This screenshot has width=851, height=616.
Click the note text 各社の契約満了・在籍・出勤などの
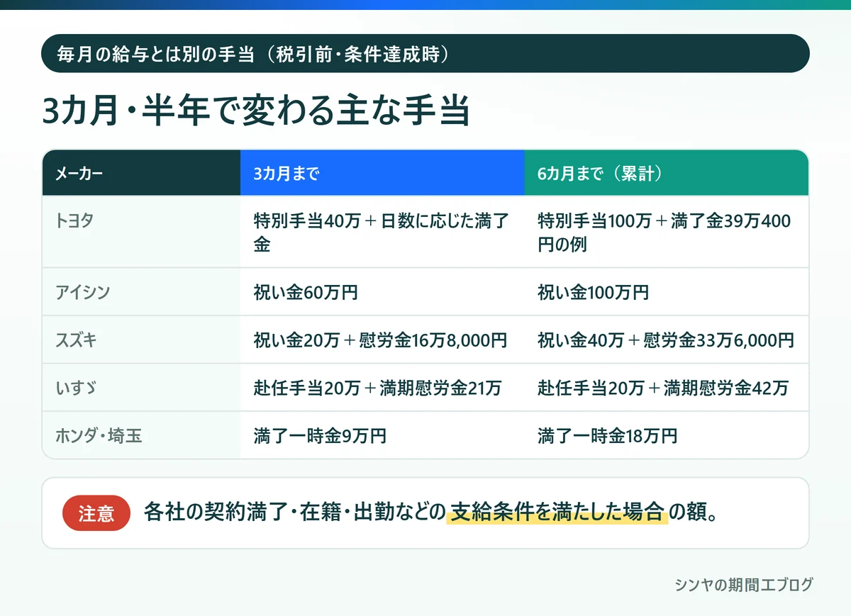point(294,512)
